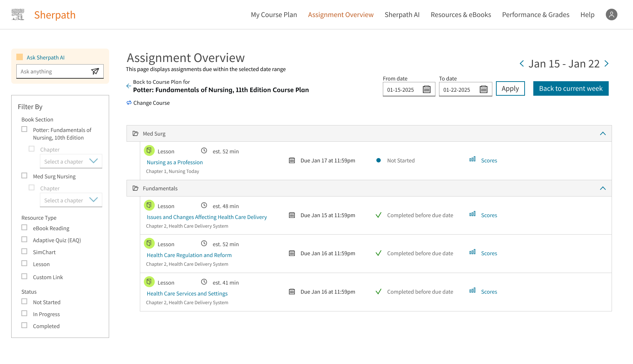Collapse the Fundamentals section chevron
633x364 pixels.
pyautogui.click(x=603, y=188)
